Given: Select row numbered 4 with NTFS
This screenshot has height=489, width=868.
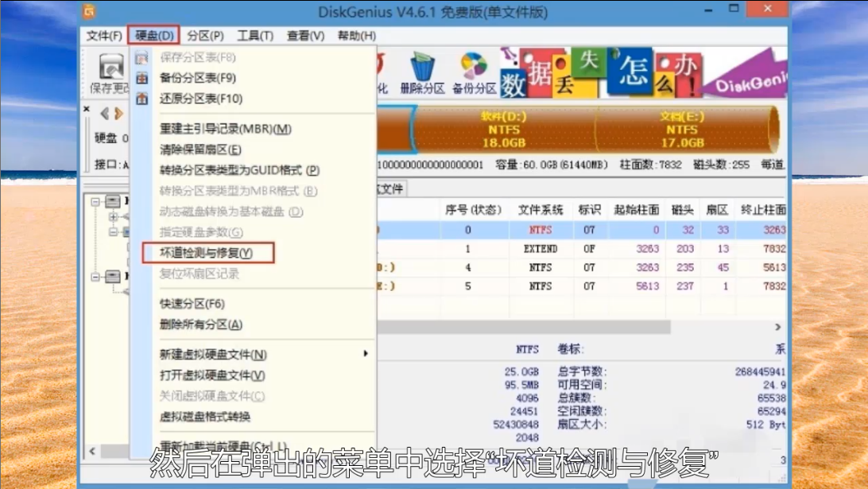Looking at the screenshot, I should 581,267.
